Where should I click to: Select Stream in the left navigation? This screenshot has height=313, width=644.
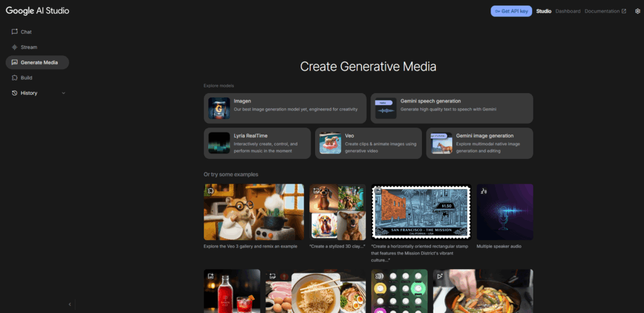click(x=37, y=47)
